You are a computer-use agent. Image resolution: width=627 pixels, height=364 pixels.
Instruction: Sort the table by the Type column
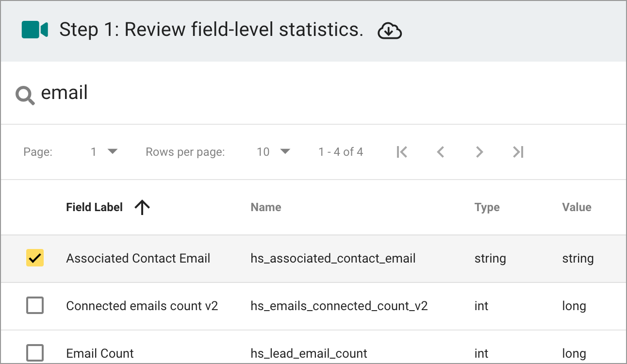tap(487, 207)
